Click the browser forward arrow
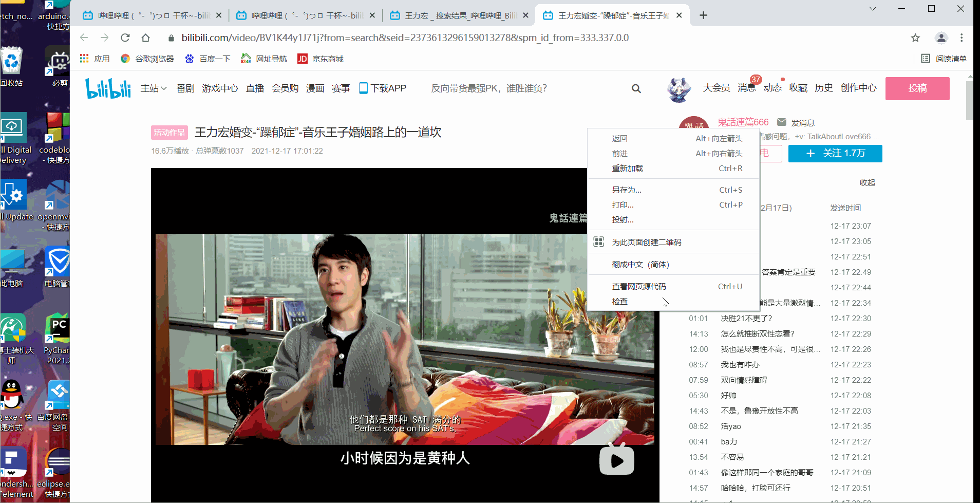 tap(104, 38)
